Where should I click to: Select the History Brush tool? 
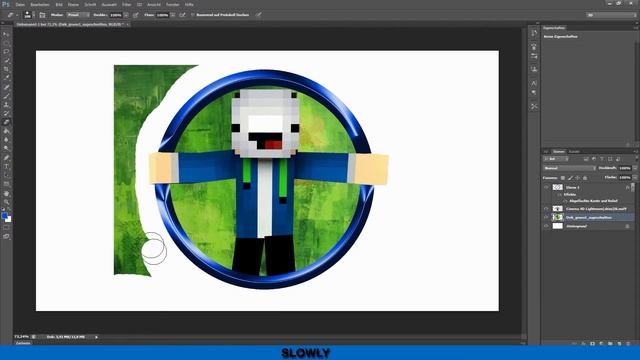(6, 113)
